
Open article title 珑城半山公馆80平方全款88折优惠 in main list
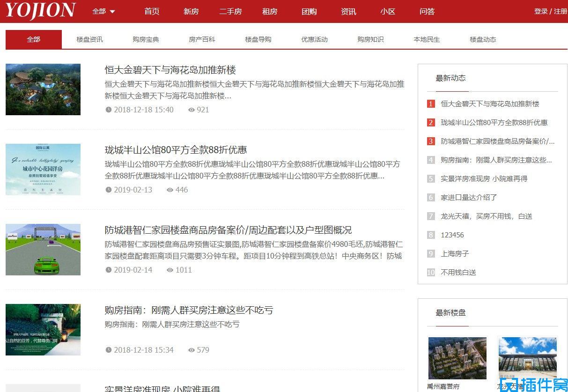[x=176, y=150]
